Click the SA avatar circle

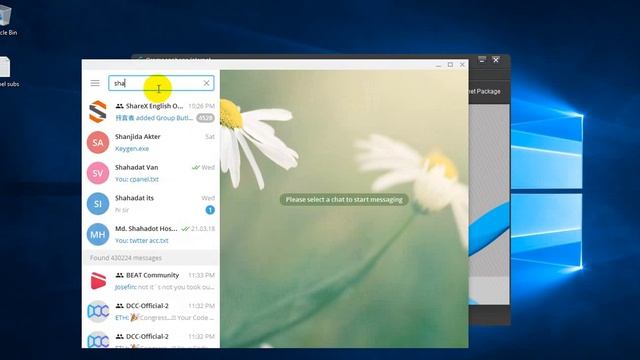tap(98, 142)
